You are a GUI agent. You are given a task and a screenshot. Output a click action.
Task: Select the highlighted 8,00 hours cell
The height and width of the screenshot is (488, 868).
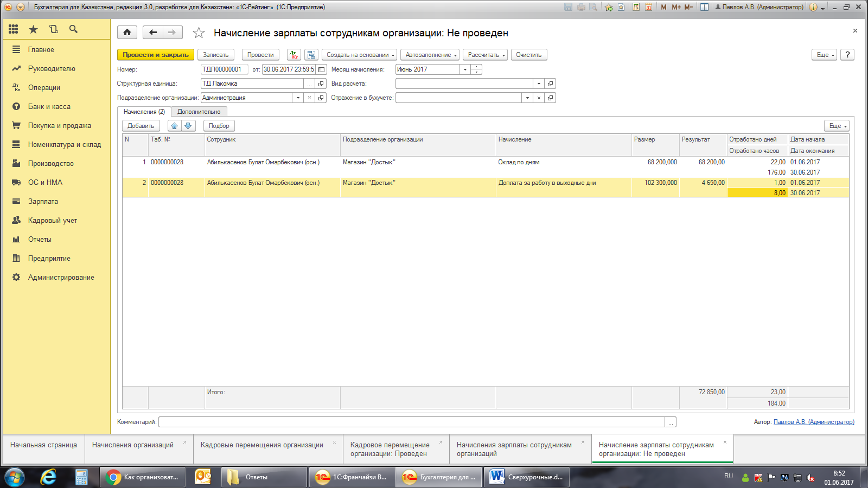tap(757, 193)
